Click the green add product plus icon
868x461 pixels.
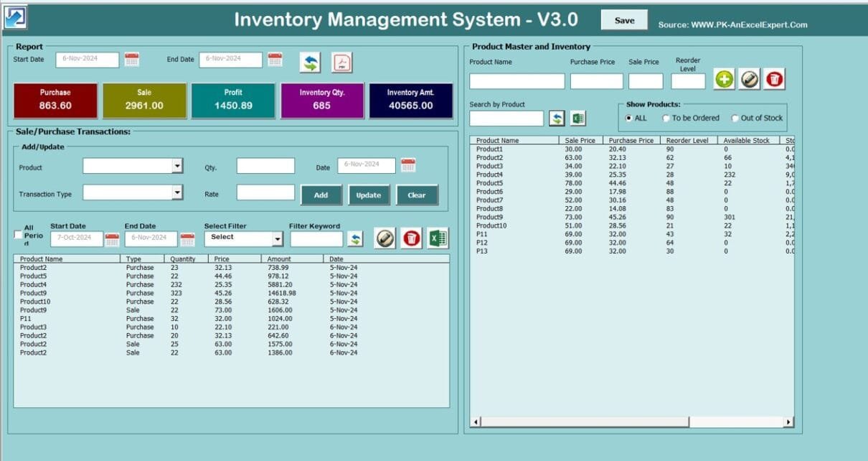tap(725, 80)
